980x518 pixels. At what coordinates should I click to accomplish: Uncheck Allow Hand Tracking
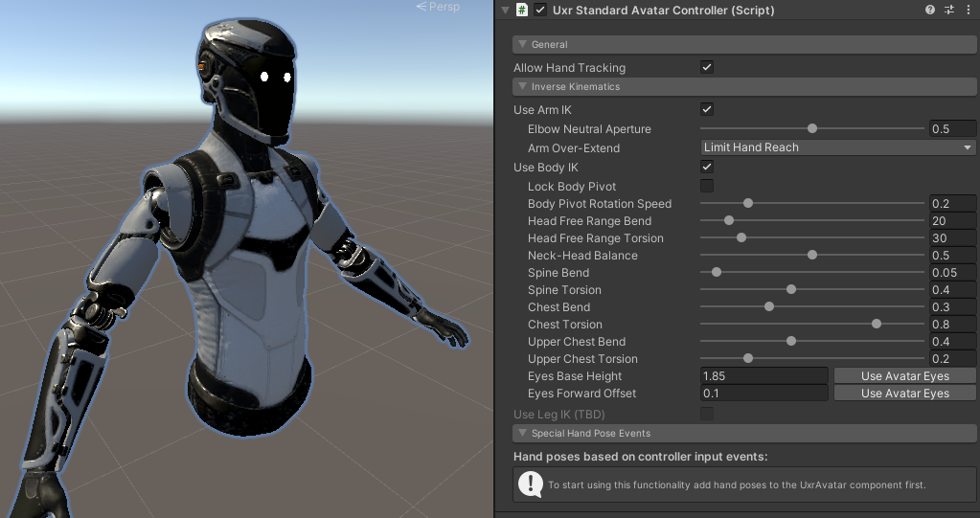coord(707,67)
